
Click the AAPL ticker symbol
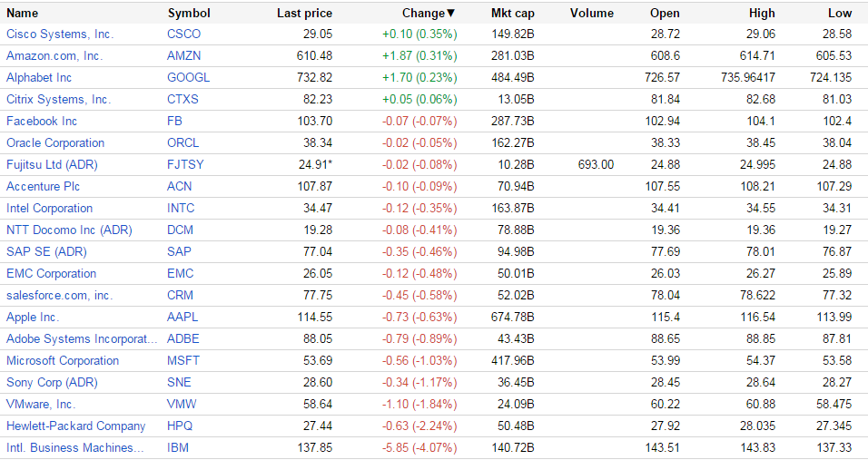pos(182,317)
